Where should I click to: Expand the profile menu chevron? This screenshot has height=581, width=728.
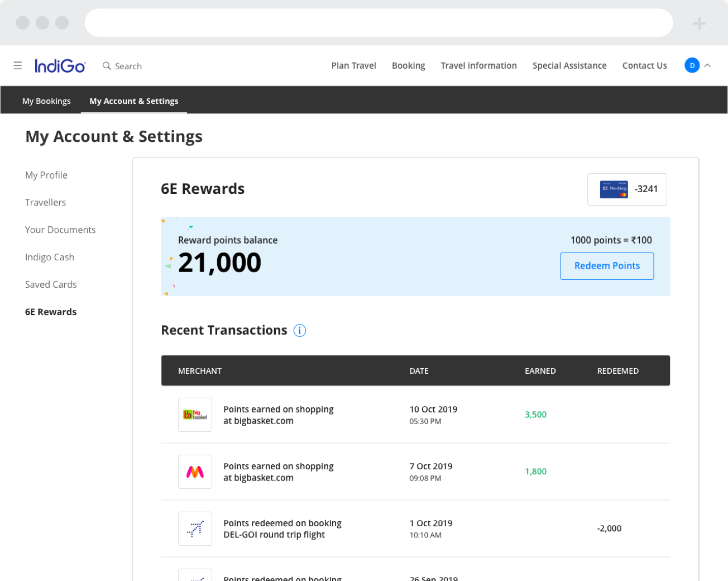click(707, 65)
